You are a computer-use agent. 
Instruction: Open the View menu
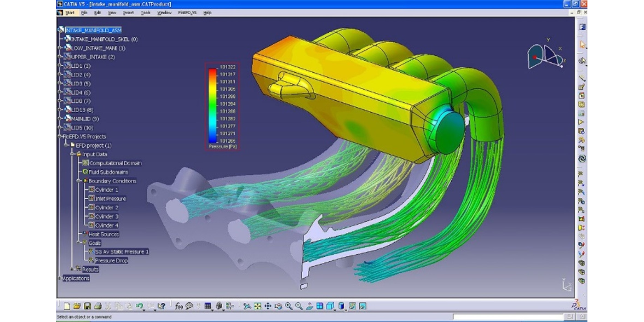pyautogui.click(x=112, y=12)
